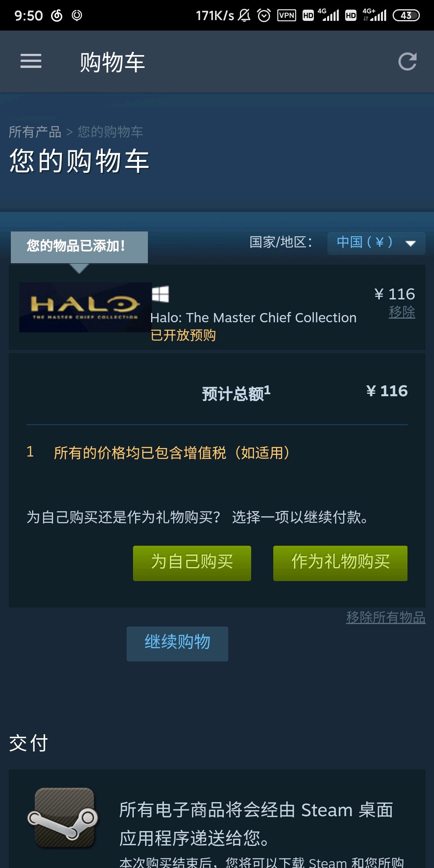Screen dimensions: 434x868
Task: Click 移除所有物品 link
Action: coord(386,617)
